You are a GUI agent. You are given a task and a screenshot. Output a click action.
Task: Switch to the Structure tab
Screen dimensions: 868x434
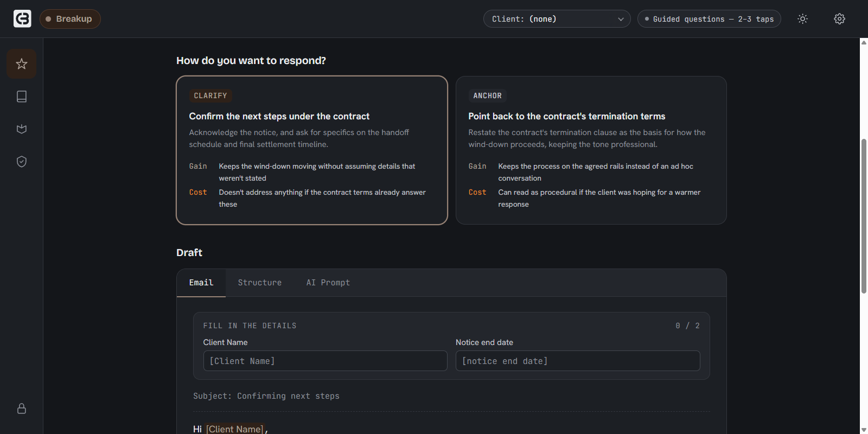coord(260,283)
